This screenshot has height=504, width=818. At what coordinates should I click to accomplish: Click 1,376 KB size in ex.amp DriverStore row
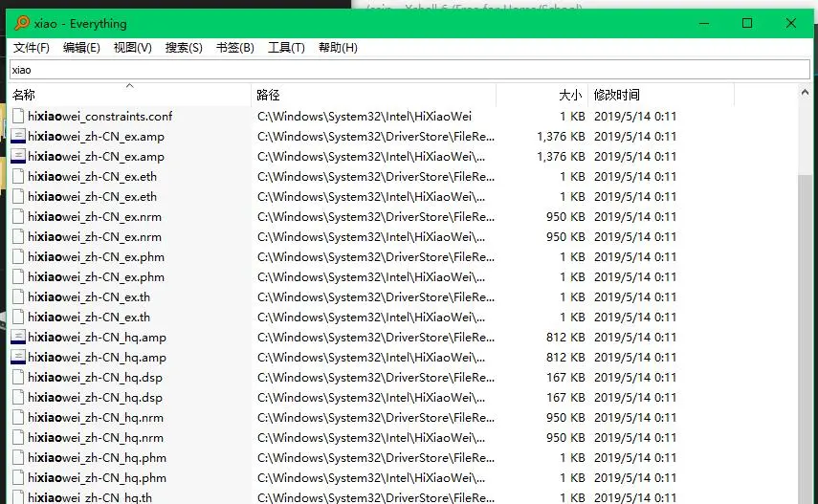(x=561, y=136)
